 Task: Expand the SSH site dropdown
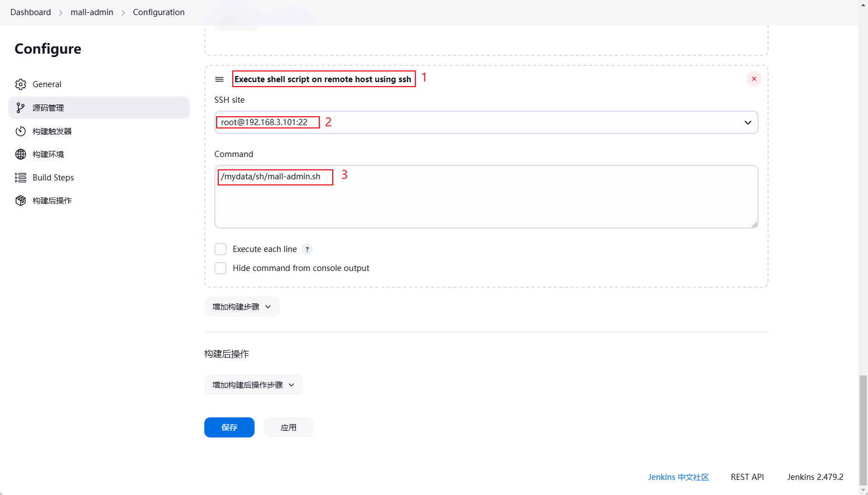(747, 122)
